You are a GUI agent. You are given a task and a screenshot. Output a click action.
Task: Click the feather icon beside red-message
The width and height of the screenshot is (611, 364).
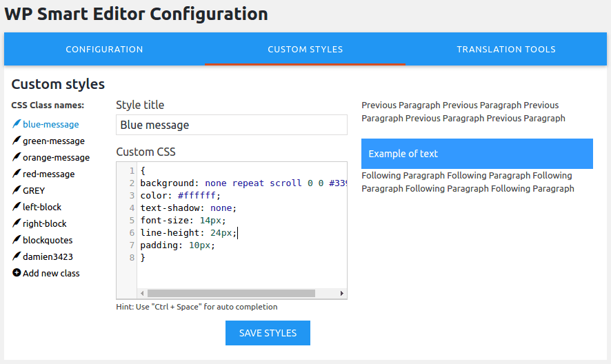pos(17,174)
